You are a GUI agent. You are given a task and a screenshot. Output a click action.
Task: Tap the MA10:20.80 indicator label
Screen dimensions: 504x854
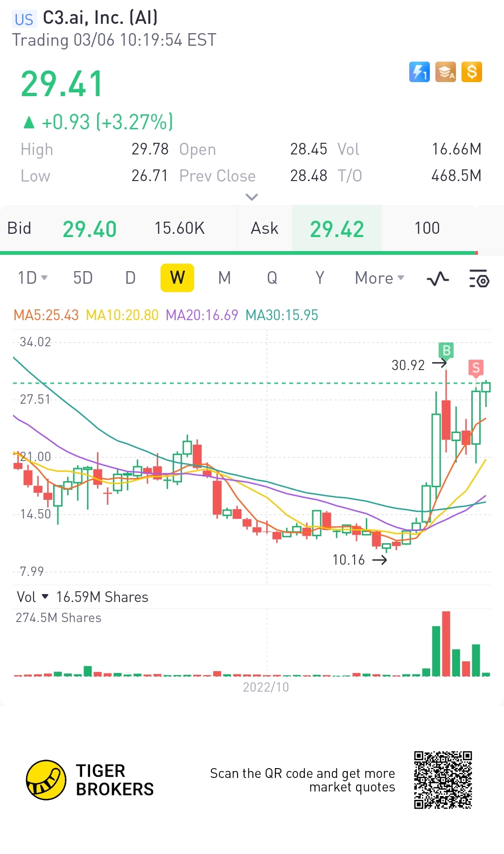click(x=122, y=315)
